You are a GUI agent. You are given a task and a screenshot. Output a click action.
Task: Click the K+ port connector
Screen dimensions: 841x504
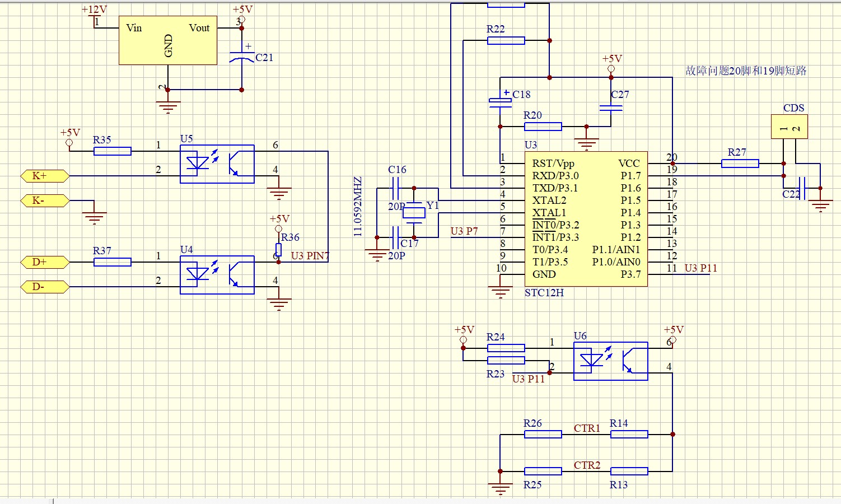(x=44, y=176)
